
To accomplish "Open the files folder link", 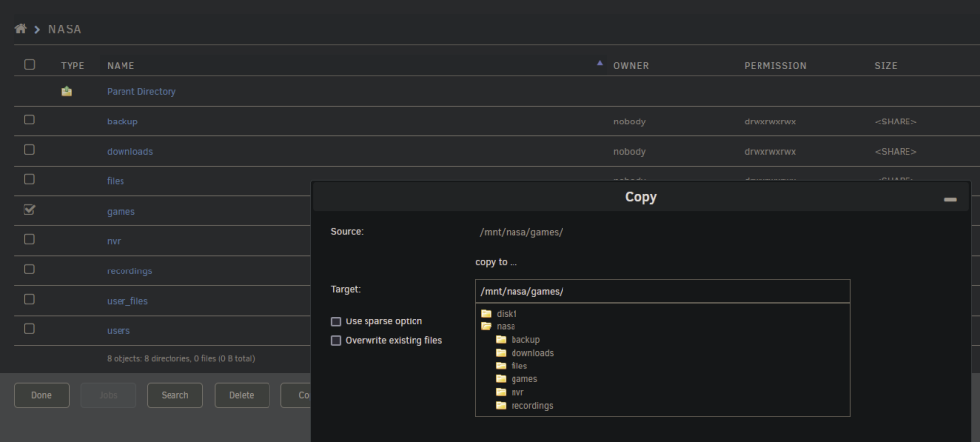I will (116, 181).
